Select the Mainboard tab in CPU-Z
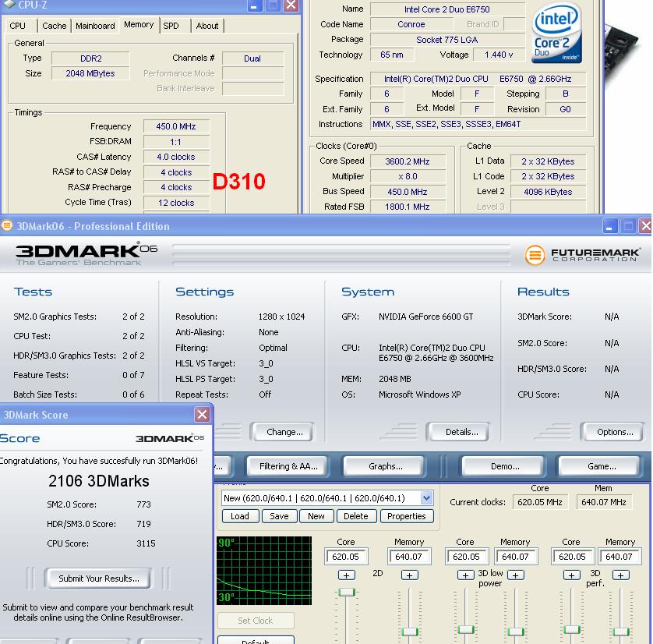 [x=95, y=26]
